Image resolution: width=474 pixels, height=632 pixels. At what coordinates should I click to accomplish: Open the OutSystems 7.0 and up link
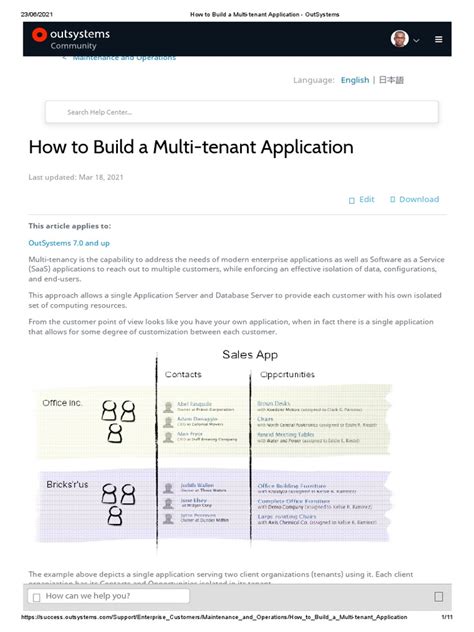point(69,243)
